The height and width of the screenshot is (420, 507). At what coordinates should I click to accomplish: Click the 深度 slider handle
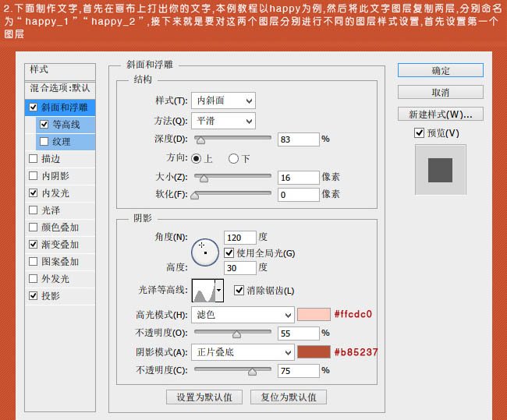click(x=200, y=140)
